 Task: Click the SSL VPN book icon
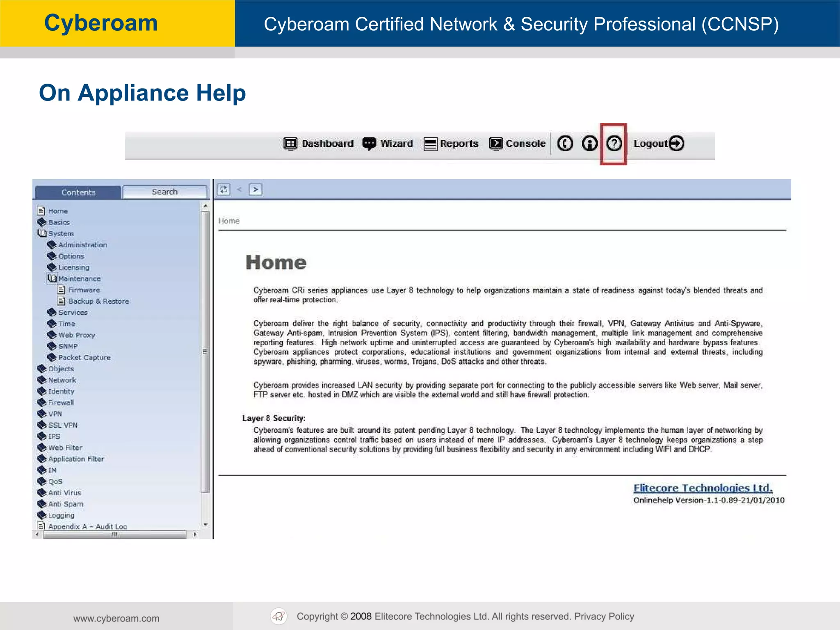point(42,425)
